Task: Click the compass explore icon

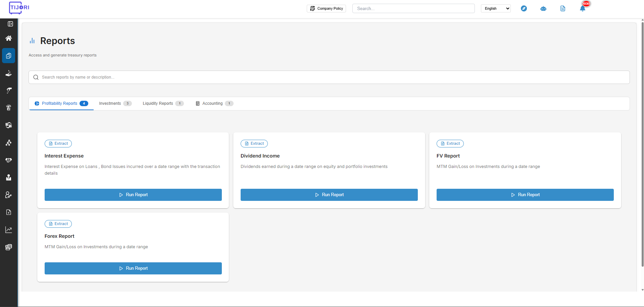Action: coord(524,8)
